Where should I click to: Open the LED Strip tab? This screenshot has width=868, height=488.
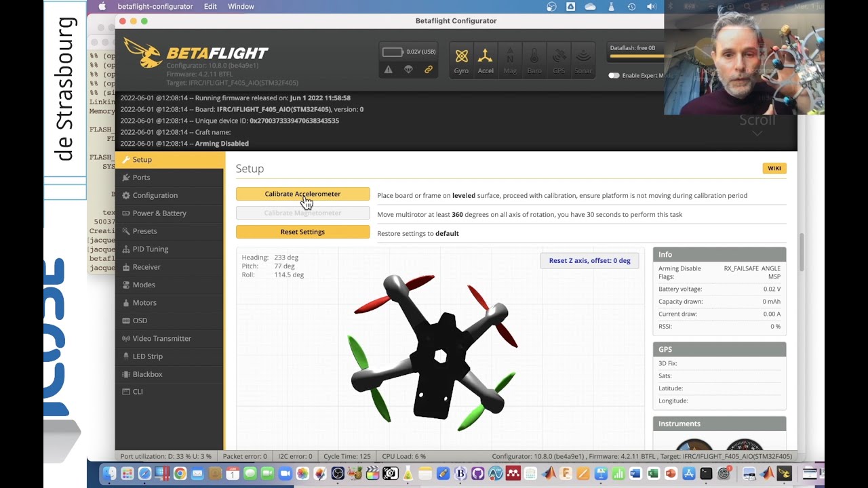click(170, 357)
